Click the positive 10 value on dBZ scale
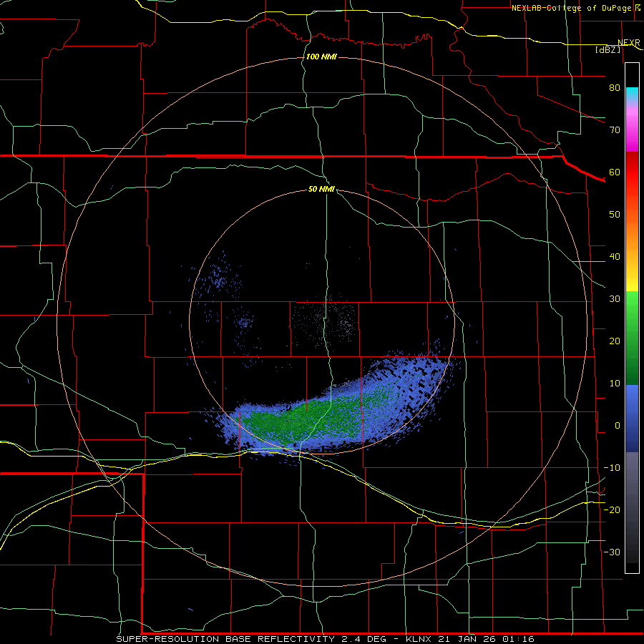Image resolution: width=644 pixels, height=644 pixels. pyautogui.click(x=615, y=384)
